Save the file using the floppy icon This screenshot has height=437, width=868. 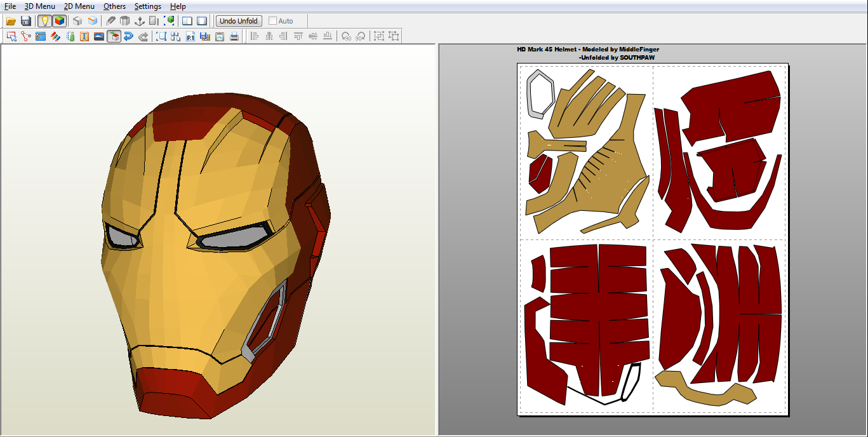(26, 21)
